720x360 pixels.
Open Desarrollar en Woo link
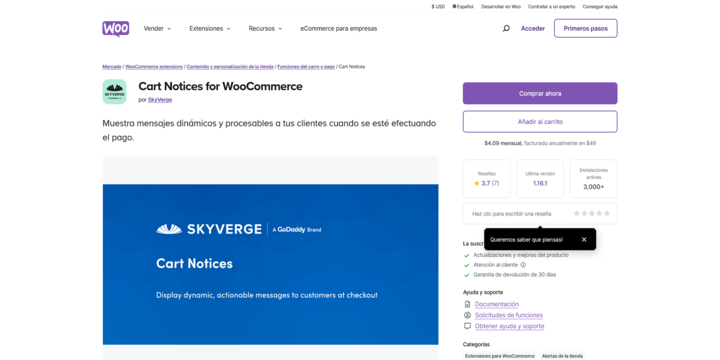point(501,7)
